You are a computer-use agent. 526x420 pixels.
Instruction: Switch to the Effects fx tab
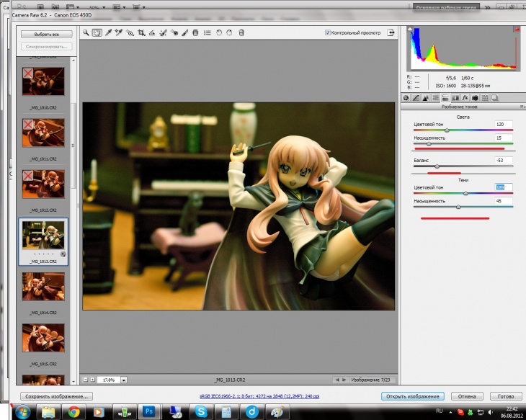pyautogui.click(x=465, y=98)
